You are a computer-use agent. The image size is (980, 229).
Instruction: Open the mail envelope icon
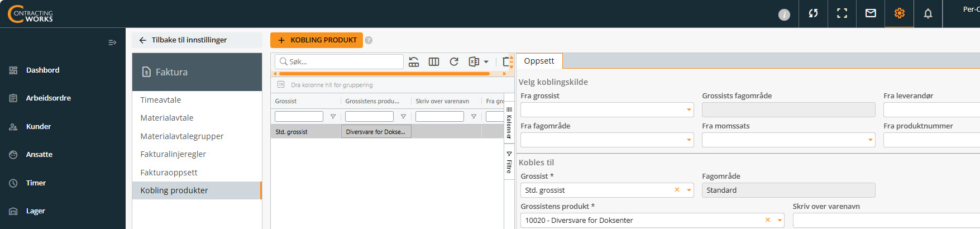click(871, 13)
